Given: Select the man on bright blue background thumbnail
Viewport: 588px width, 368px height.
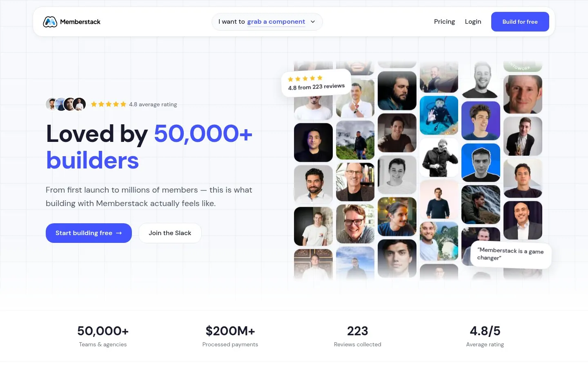Looking at the screenshot, I should (x=481, y=163).
